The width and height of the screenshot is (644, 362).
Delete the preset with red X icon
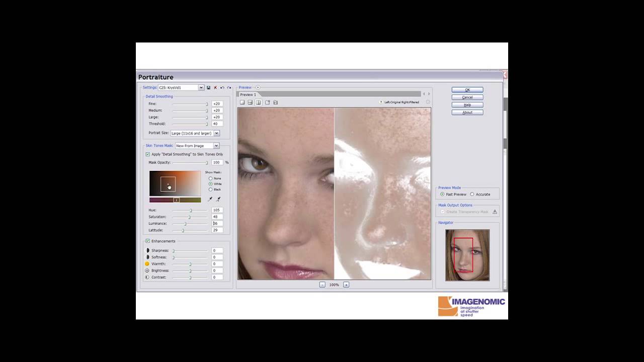pyautogui.click(x=215, y=87)
